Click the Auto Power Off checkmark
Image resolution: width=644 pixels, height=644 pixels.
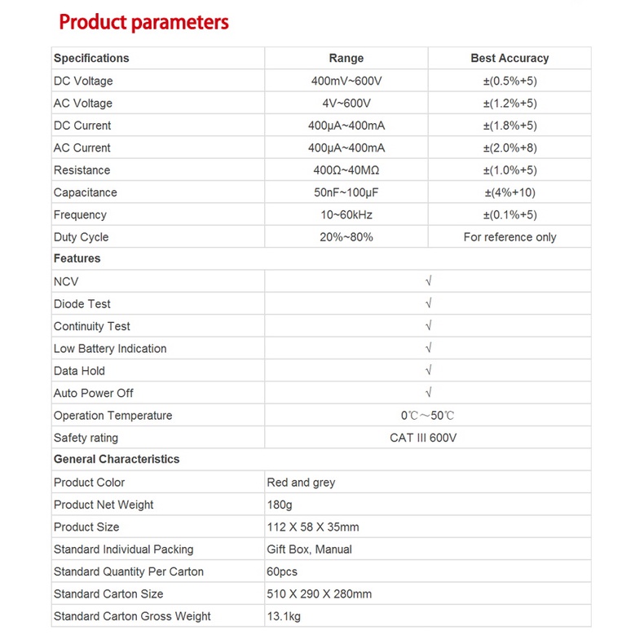click(428, 393)
